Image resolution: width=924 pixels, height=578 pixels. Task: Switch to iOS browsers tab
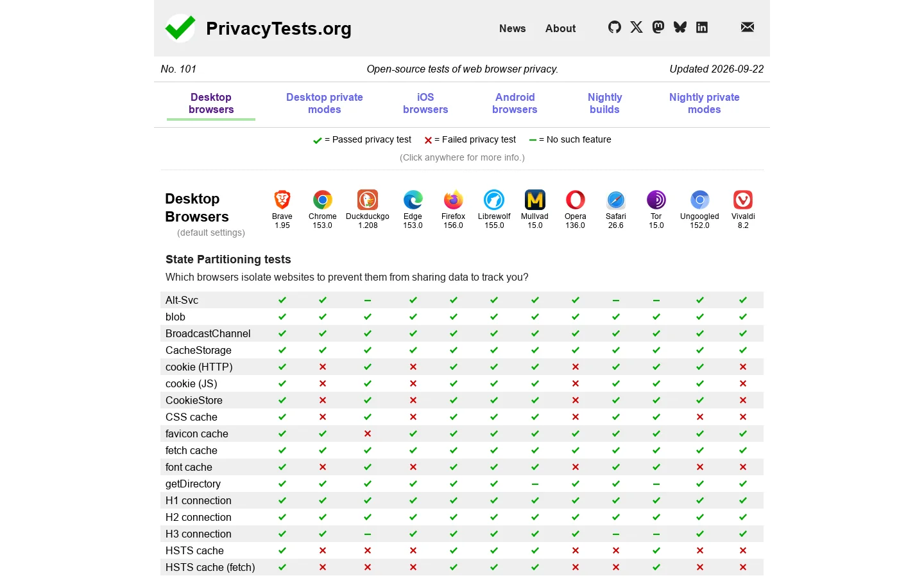pyautogui.click(x=425, y=103)
